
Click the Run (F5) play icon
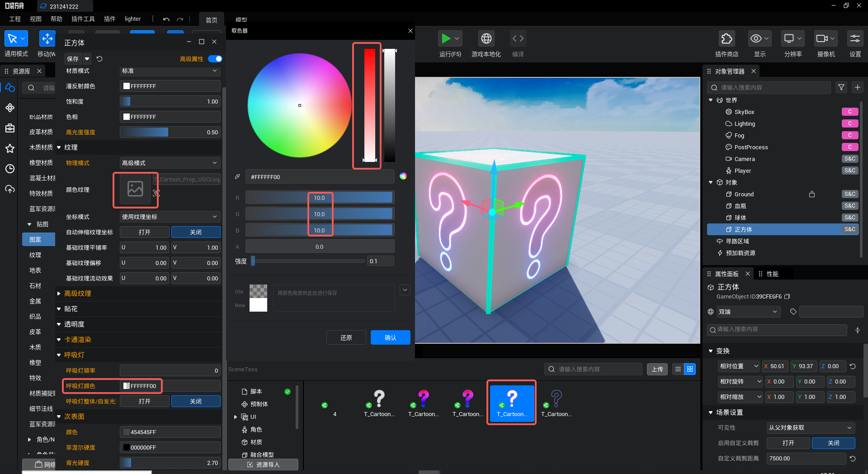(x=446, y=38)
